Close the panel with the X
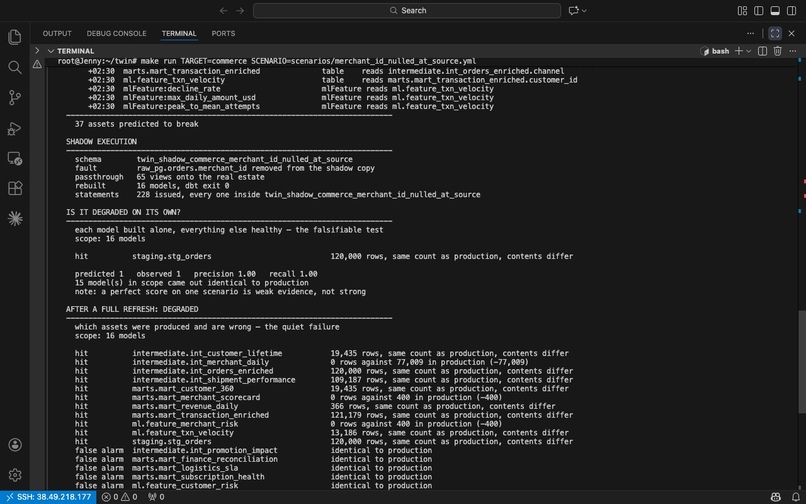Image resolution: width=806 pixels, height=504 pixels. coord(792,33)
